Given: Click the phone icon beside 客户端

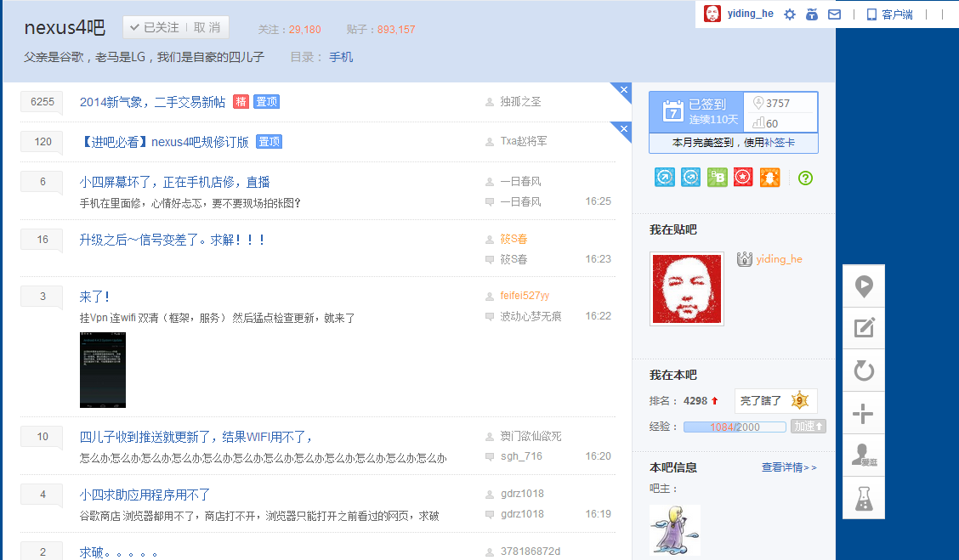Looking at the screenshot, I should pyautogui.click(x=871, y=14).
